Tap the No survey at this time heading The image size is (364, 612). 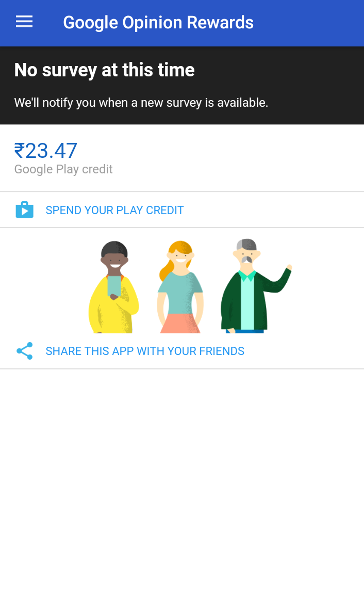(105, 70)
